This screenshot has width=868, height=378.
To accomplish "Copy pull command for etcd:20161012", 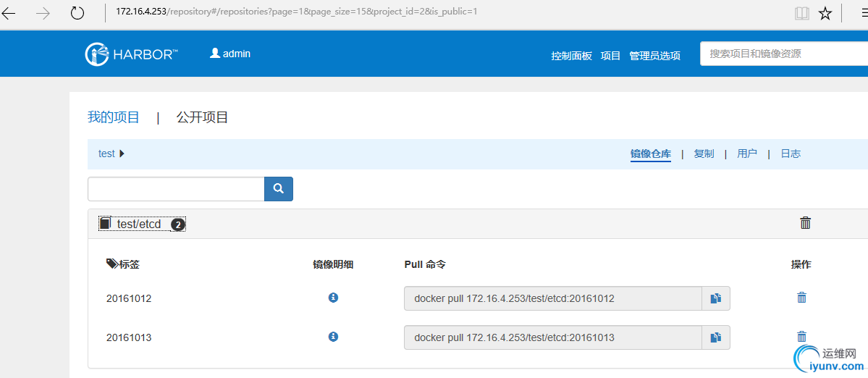I will point(716,298).
